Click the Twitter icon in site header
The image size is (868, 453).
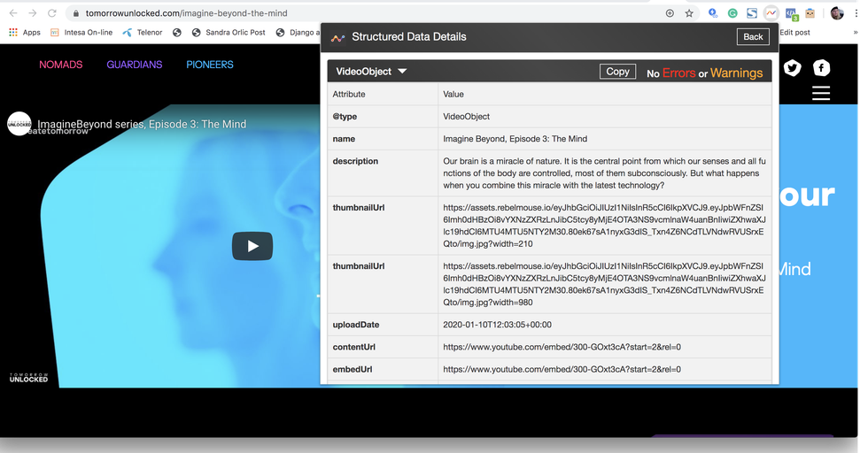pyautogui.click(x=792, y=68)
